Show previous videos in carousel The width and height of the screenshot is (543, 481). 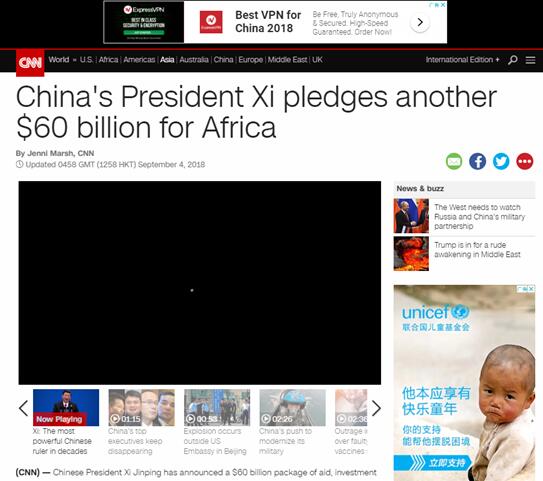point(24,408)
